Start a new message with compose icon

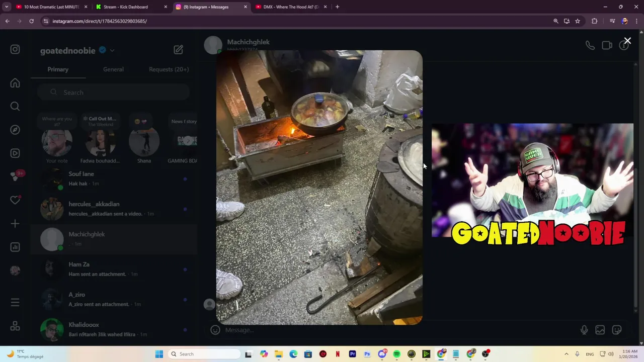click(179, 50)
